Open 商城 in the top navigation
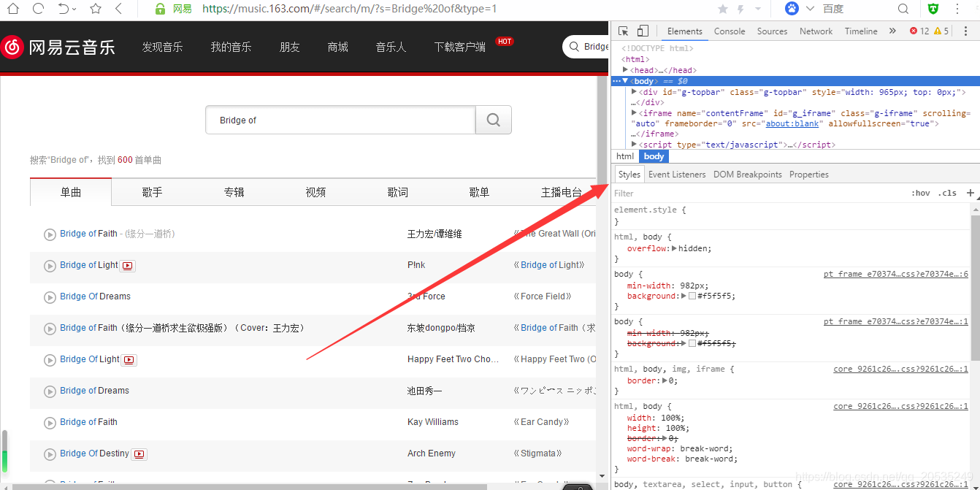 [x=337, y=47]
